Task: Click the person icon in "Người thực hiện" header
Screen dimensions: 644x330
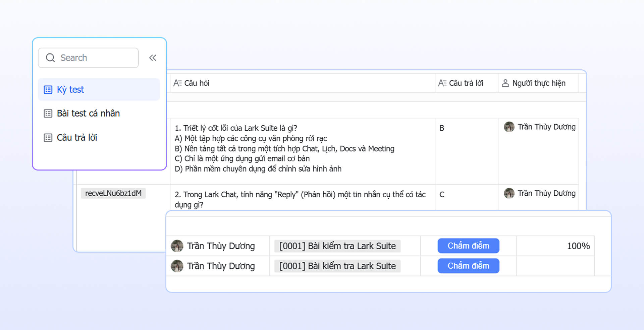Action: point(505,83)
